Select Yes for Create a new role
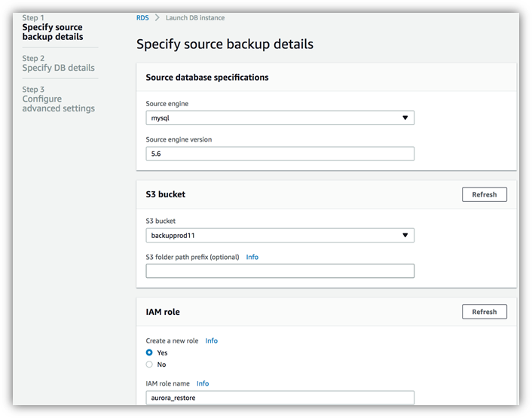The height and width of the screenshot is (418, 532). pyautogui.click(x=149, y=352)
